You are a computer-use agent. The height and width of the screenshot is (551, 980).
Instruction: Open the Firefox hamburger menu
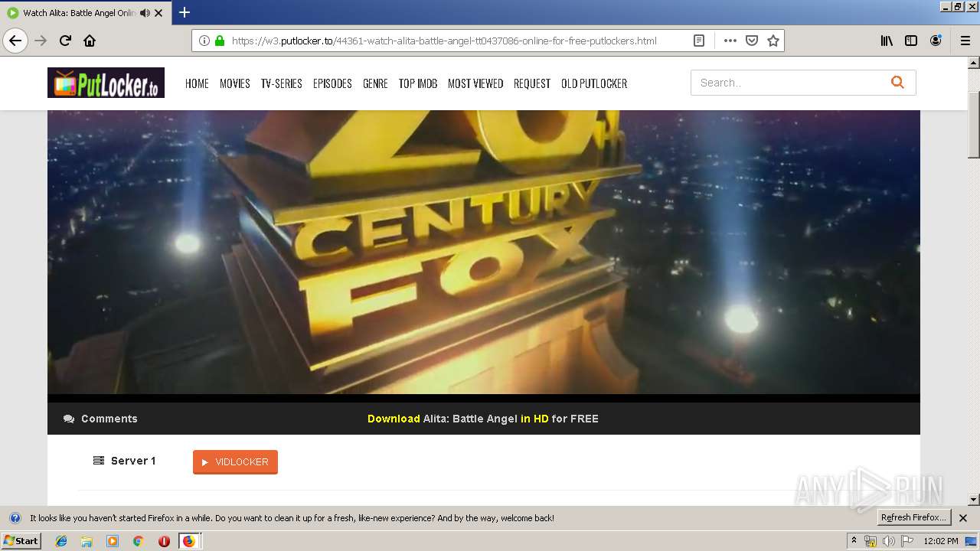[965, 41]
